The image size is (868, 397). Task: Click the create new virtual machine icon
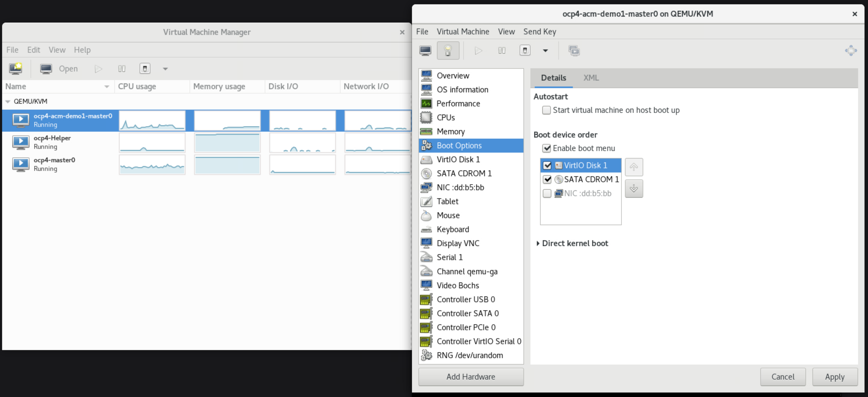(x=16, y=69)
